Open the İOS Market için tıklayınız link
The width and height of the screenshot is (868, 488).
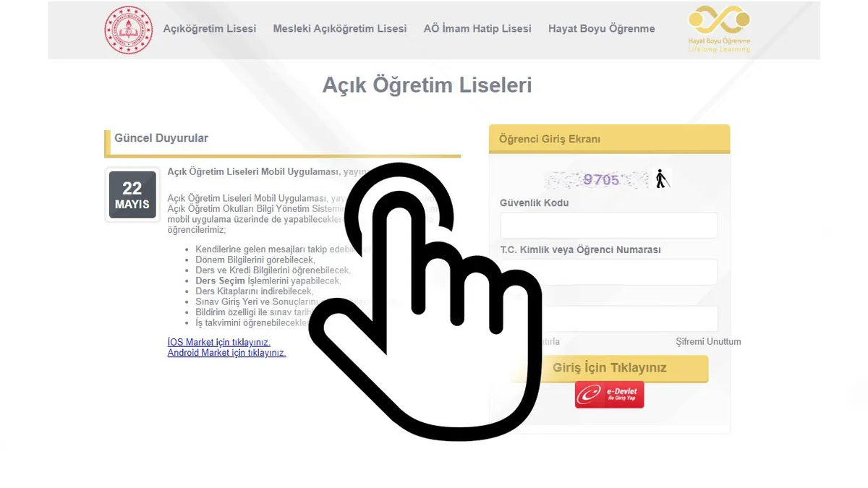[x=219, y=342]
